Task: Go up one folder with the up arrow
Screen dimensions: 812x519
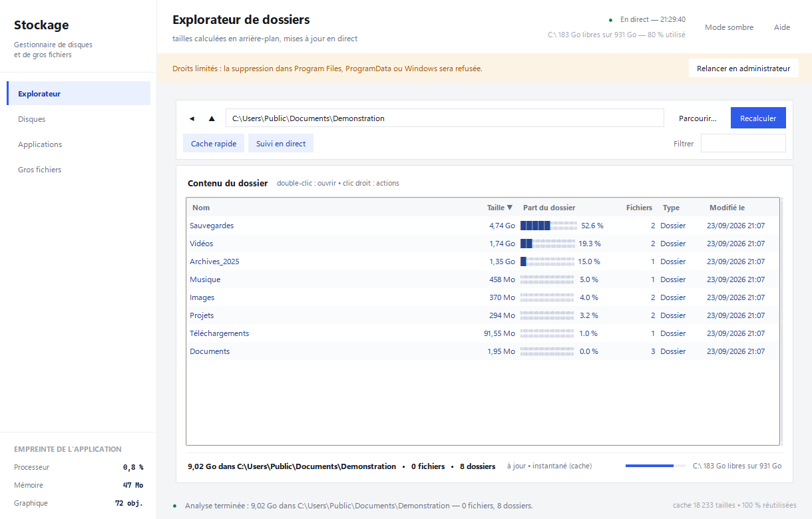Action: point(212,118)
